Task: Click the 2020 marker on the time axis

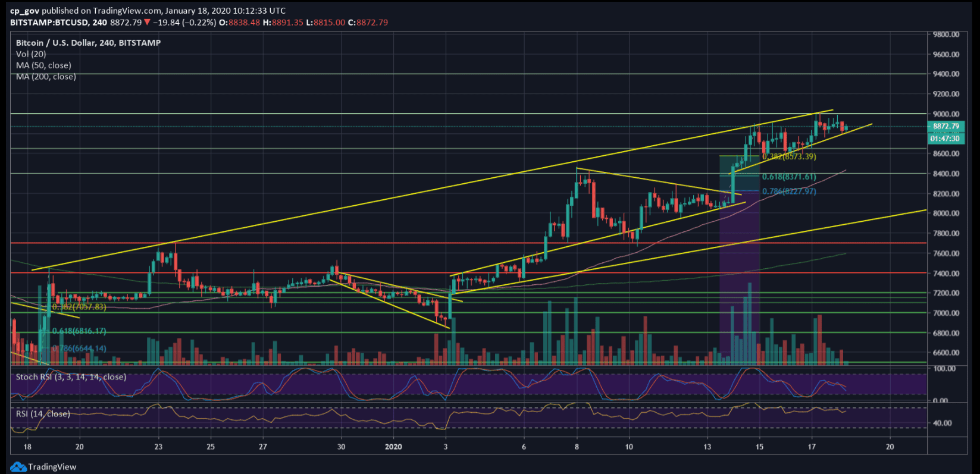Action: pyautogui.click(x=393, y=447)
